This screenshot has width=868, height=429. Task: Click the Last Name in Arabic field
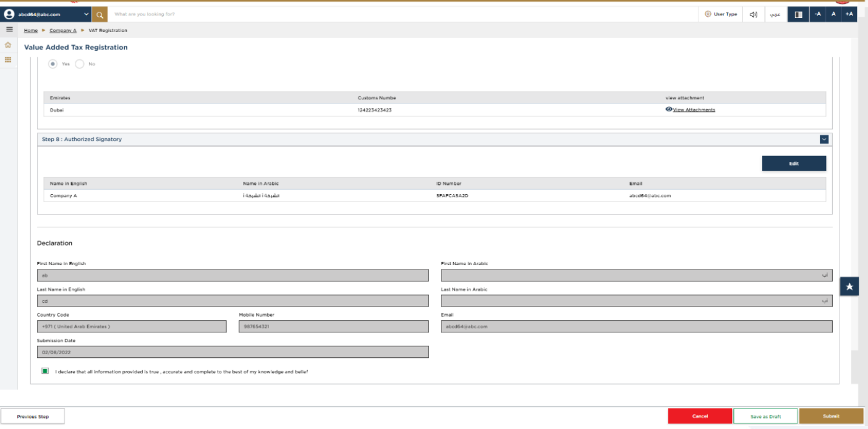pos(637,301)
